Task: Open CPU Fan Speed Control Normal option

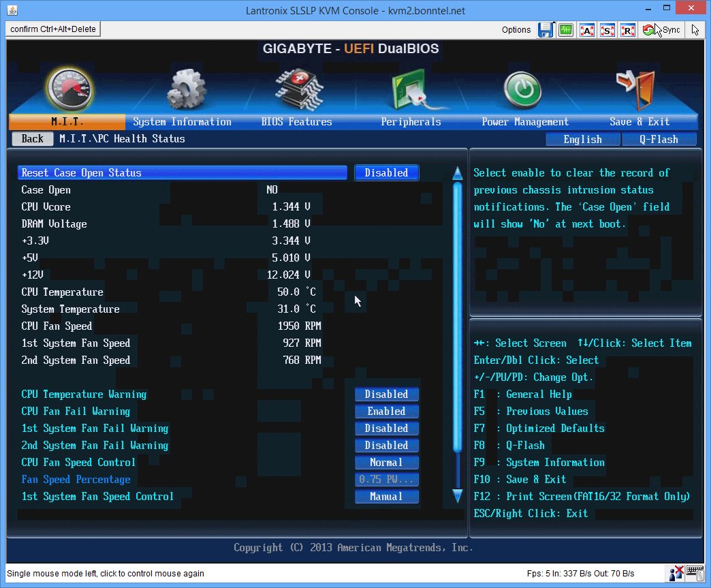Action: [386, 463]
